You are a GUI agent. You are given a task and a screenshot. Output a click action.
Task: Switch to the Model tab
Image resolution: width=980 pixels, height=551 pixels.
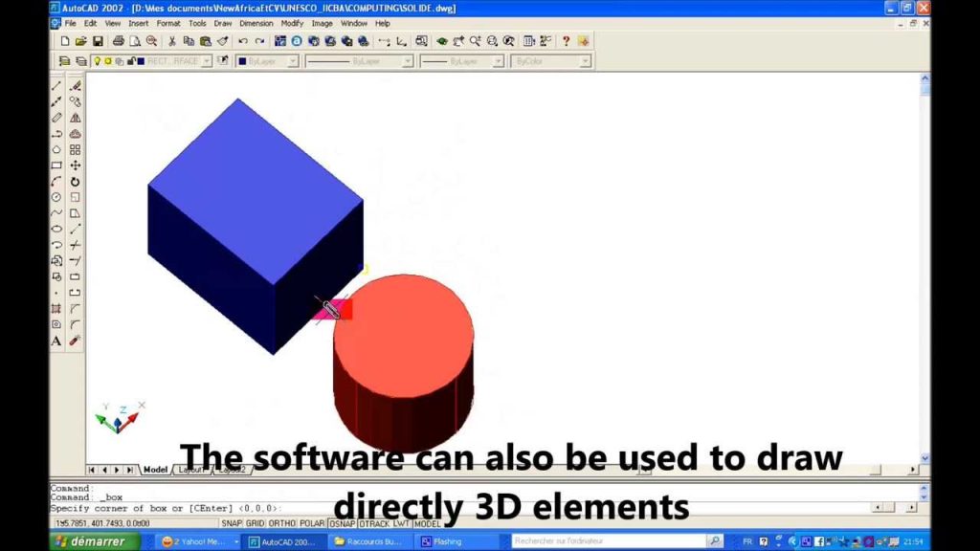pos(155,470)
